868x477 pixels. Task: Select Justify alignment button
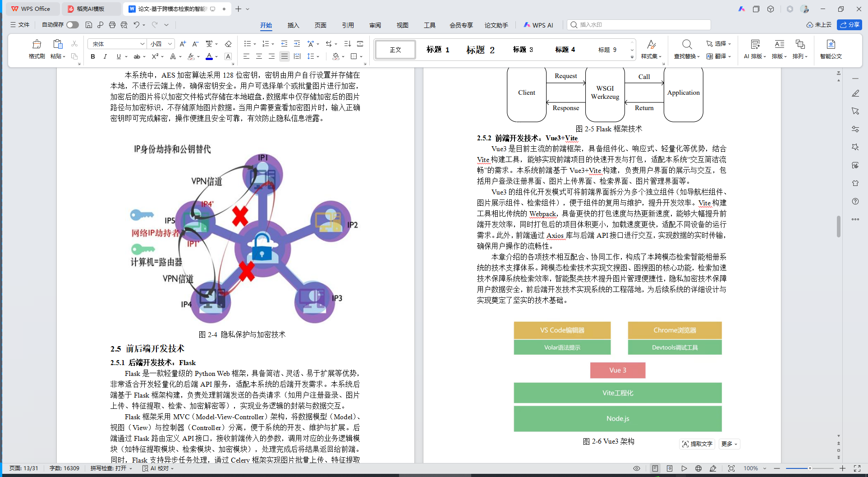pos(284,56)
